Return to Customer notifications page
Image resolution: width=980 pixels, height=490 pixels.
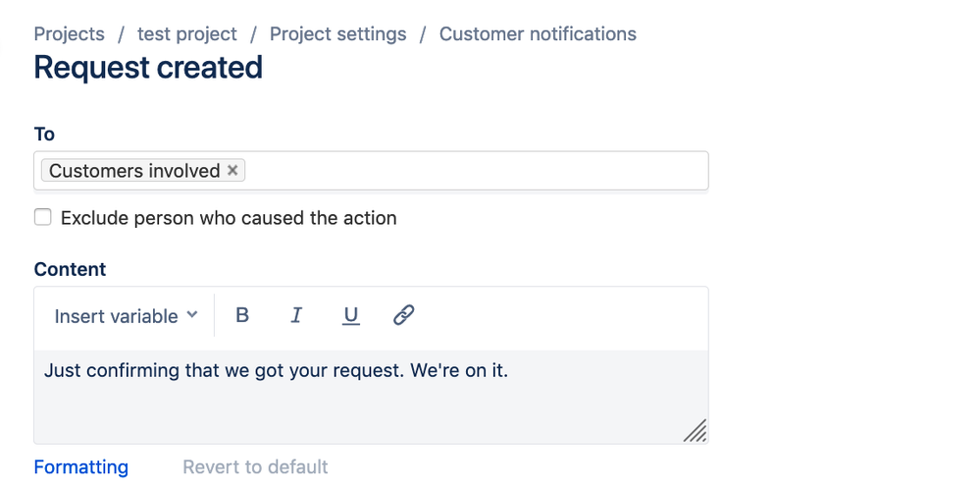pyautogui.click(x=538, y=34)
